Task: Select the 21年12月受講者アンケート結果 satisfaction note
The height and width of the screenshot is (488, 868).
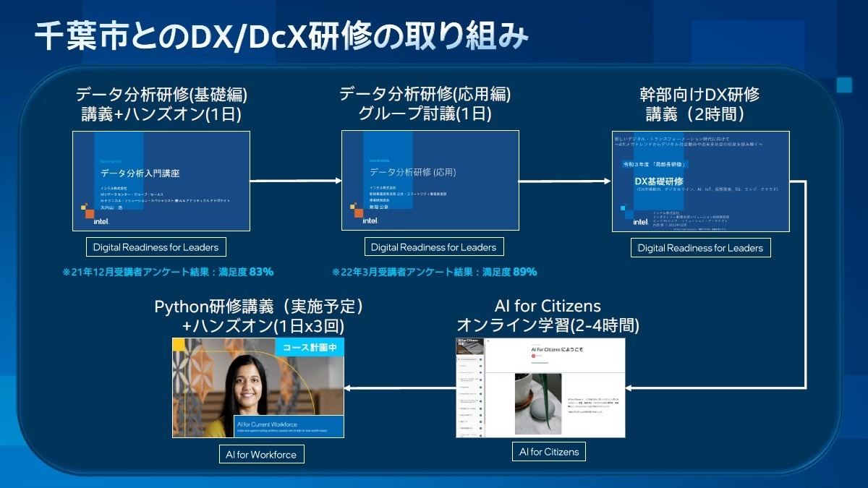Action: pyautogui.click(x=168, y=272)
